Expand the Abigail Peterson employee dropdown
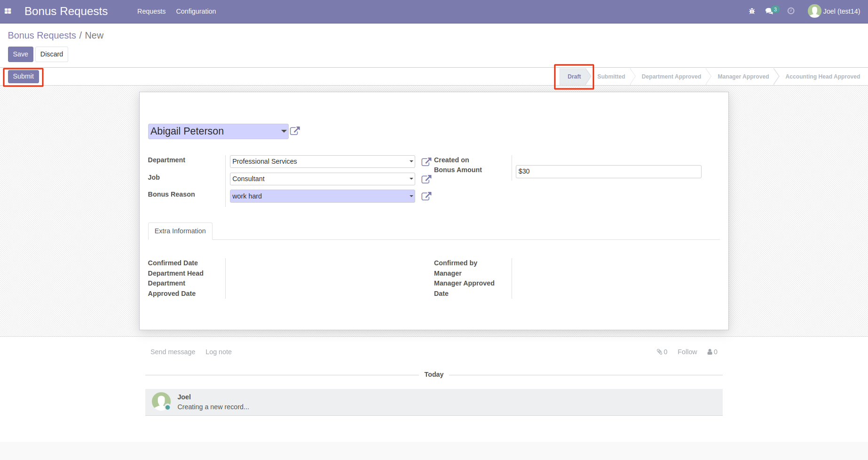Image resolution: width=868 pixels, height=460 pixels. pyautogui.click(x=284, y=131)
